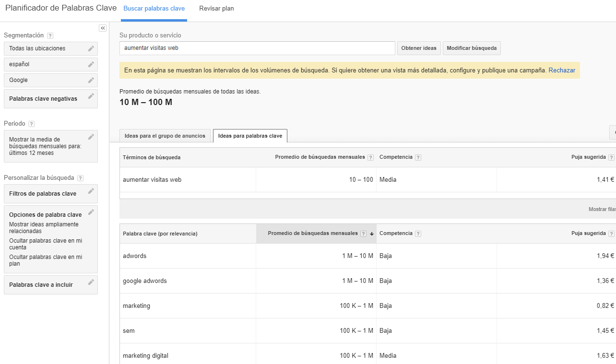The width and height of the screenshot is (616, 364).
Task: Edit Filtros de palabras clave pencil icon
Action: 91,191
